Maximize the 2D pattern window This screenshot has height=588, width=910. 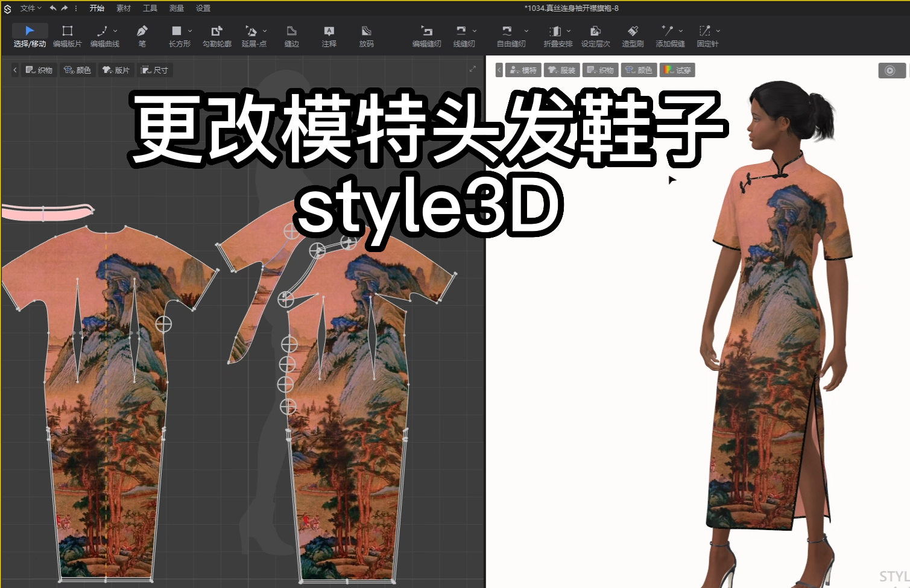pyautogui.click(x=473, y=69)
